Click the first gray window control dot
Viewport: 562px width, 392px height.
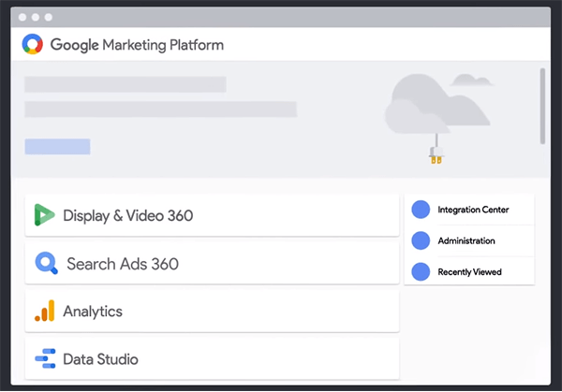pyautogui.click(x=22, y=17)
